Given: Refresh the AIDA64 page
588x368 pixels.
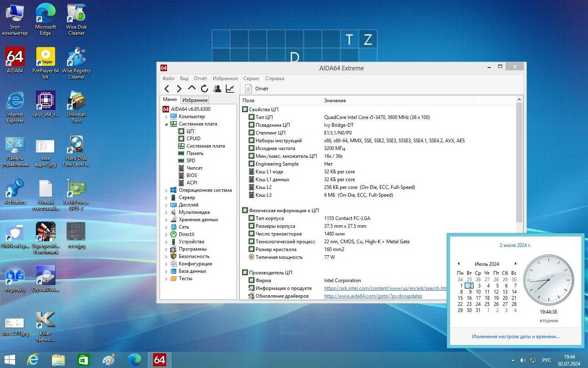Looking at the screenshot, I should [205, 89].
